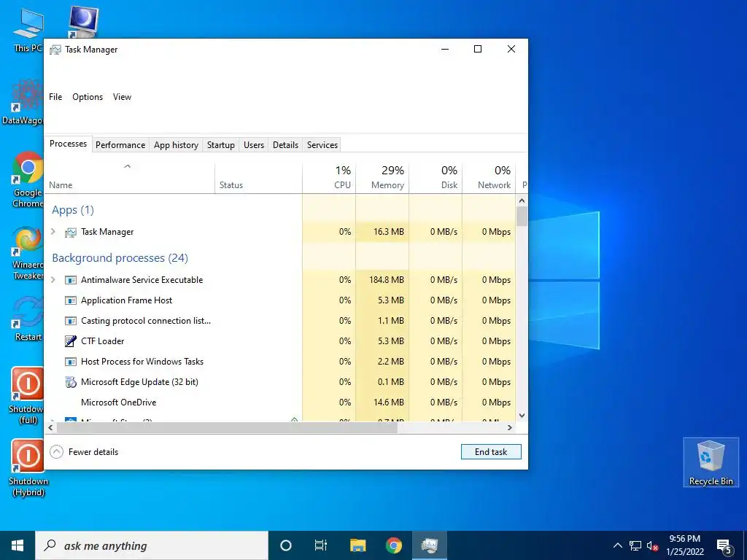Click the muted volume tray icon
The height and width of the screenshot is (560, 747).
(653, 545)
